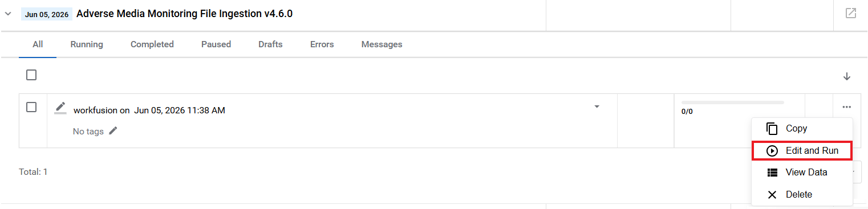The image size is (868, 209).
Task: Open the Drafts tab
Action: point(270,44)
